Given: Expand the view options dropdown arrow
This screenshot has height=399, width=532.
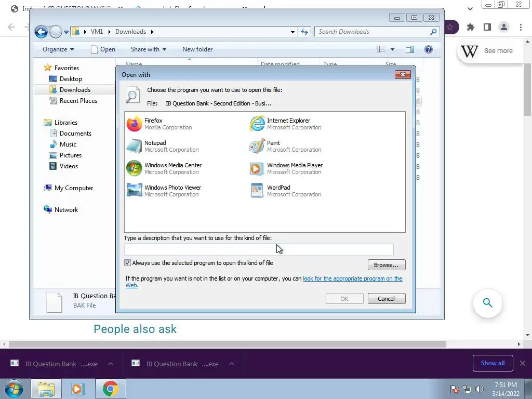Looking at the screenshot, I should 393,49.
